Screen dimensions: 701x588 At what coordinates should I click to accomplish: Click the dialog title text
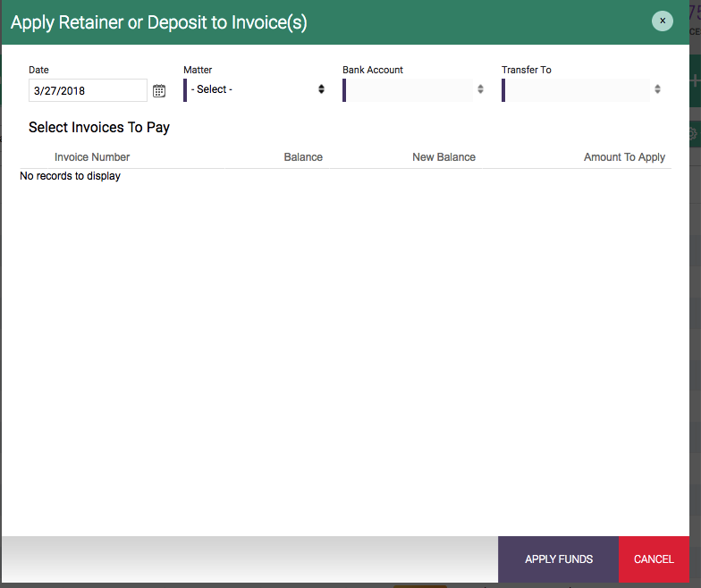click(159, 23)
